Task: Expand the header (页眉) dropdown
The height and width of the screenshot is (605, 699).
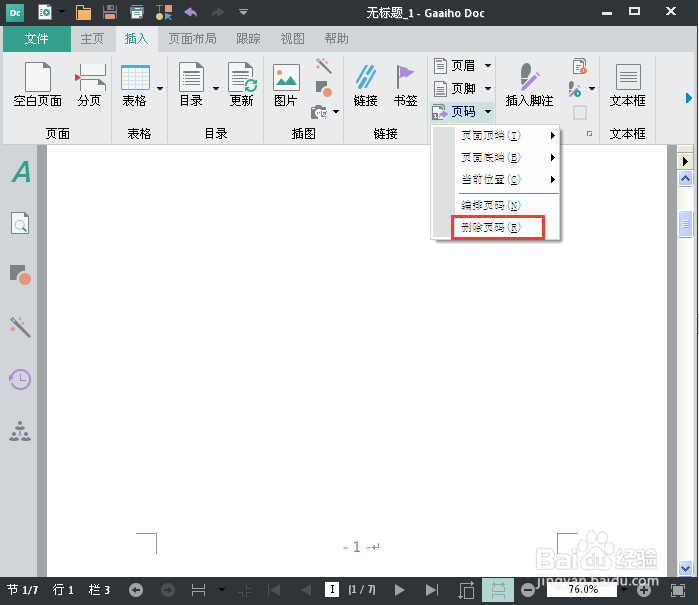Action: [488, 66]
